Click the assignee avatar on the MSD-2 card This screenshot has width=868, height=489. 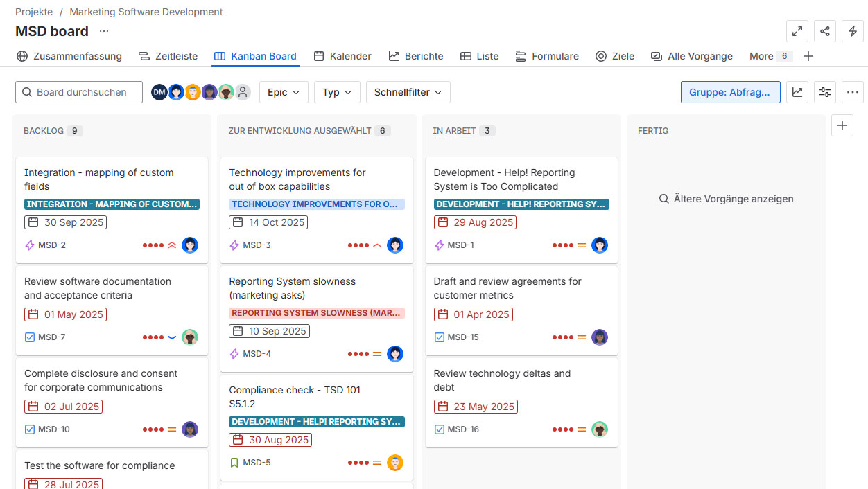[x=190, y=245]
